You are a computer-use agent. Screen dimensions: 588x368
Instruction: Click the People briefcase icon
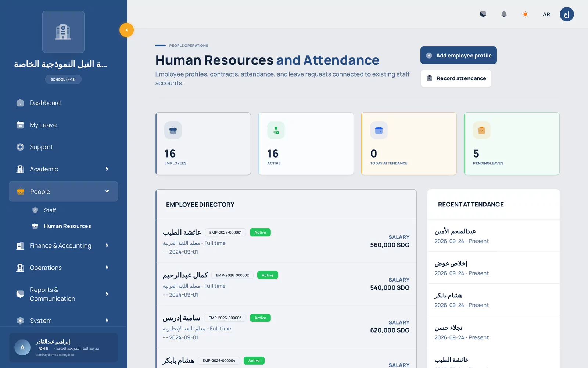[21, 191]
